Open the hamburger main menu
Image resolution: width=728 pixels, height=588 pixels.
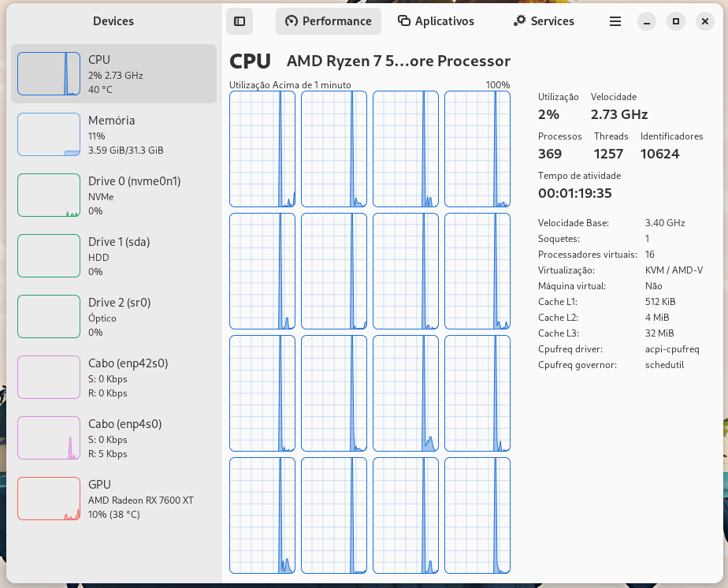[615, 21]
